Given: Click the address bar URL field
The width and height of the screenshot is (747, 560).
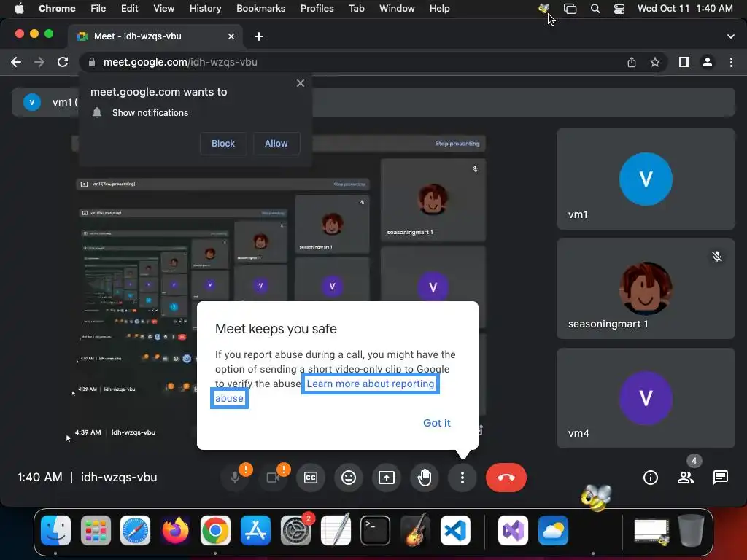Looking at the screenshot, I should pos(352,62).
